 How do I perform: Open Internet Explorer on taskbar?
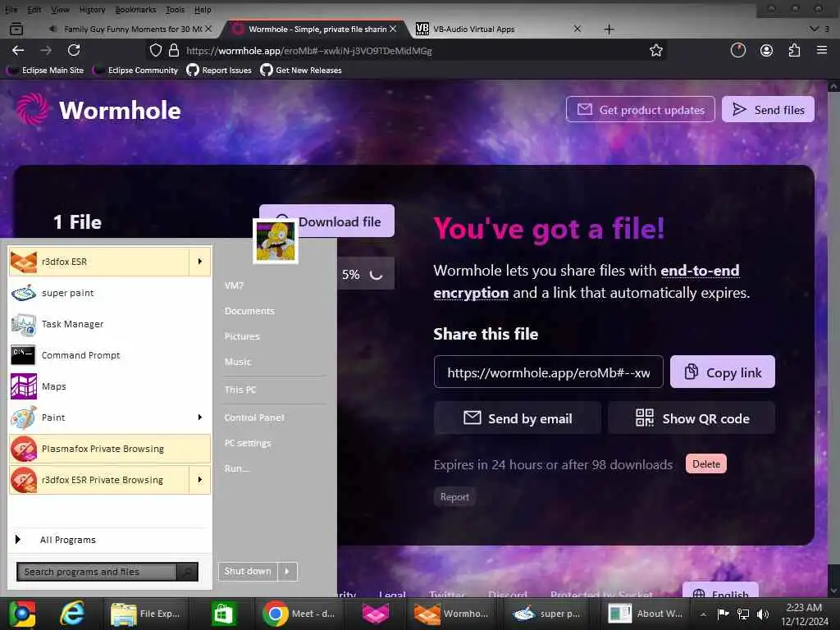coord(72,614)
